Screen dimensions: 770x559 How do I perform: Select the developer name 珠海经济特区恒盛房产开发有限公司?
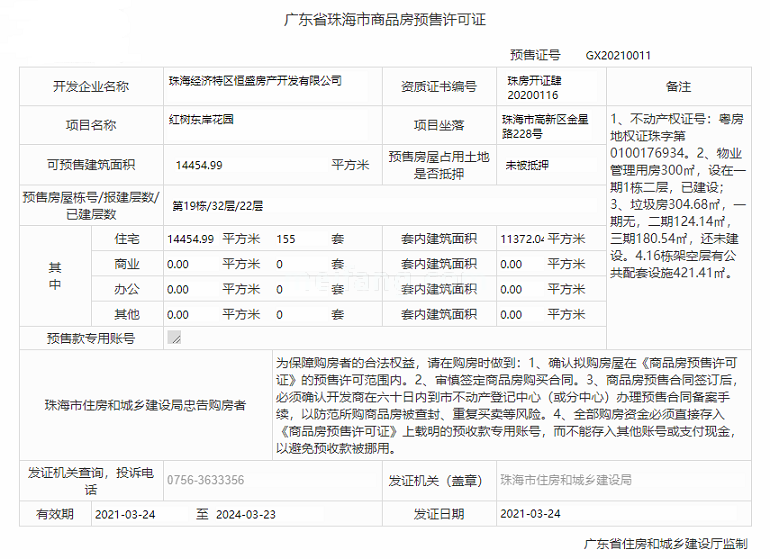[x=255, y=81]
